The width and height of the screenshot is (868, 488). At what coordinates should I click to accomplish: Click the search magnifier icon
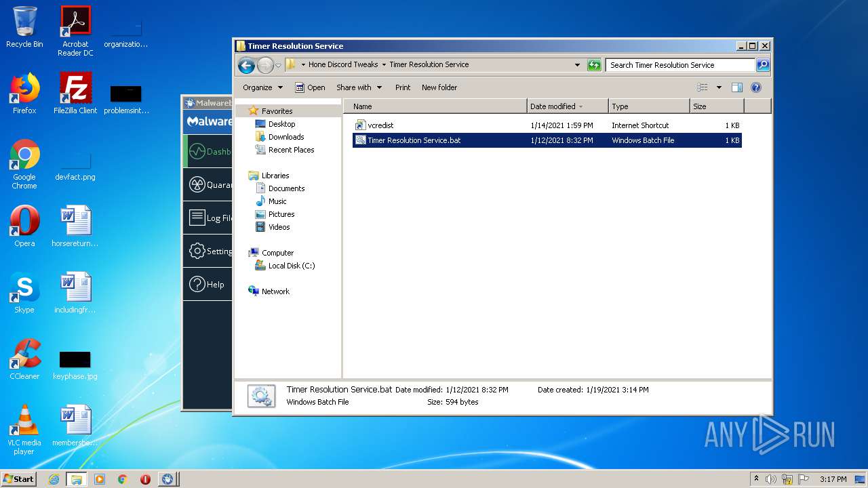(x=763, y=65)
